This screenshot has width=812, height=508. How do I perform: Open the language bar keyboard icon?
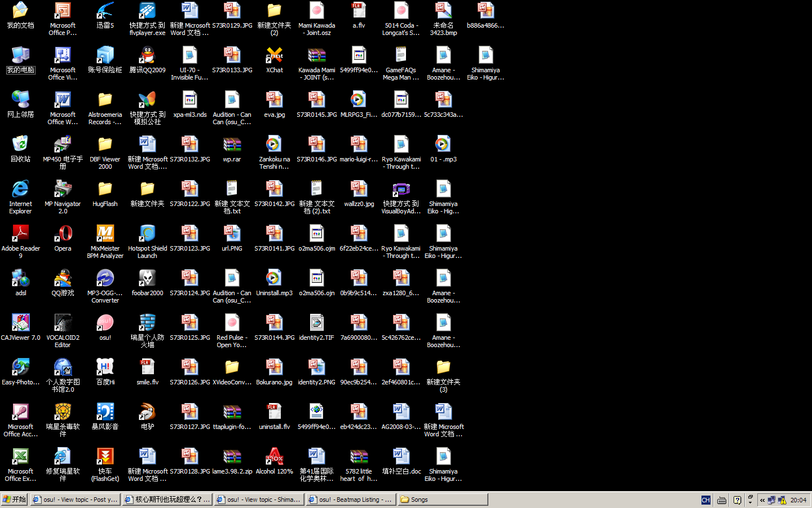tap(722, 500)
